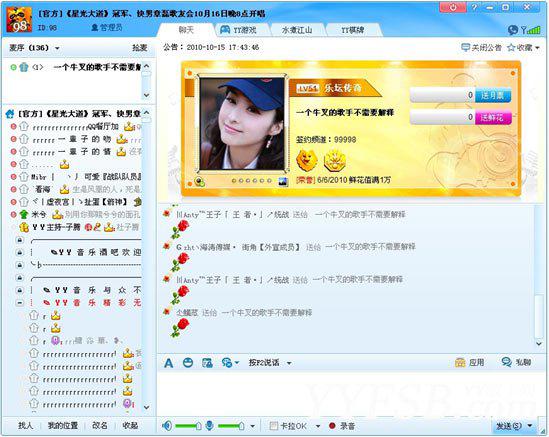The width and height of the screenshot is (549, 437).
Task: Select user 看海 in the list
Action: pyautogui.click(x=43, y=189)
